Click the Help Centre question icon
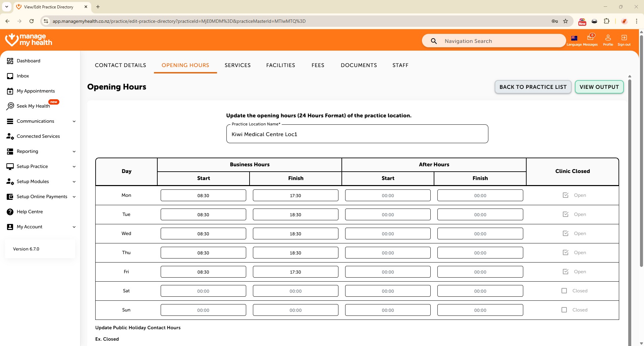This screenshot has height=346, width=644. [10, 212]
